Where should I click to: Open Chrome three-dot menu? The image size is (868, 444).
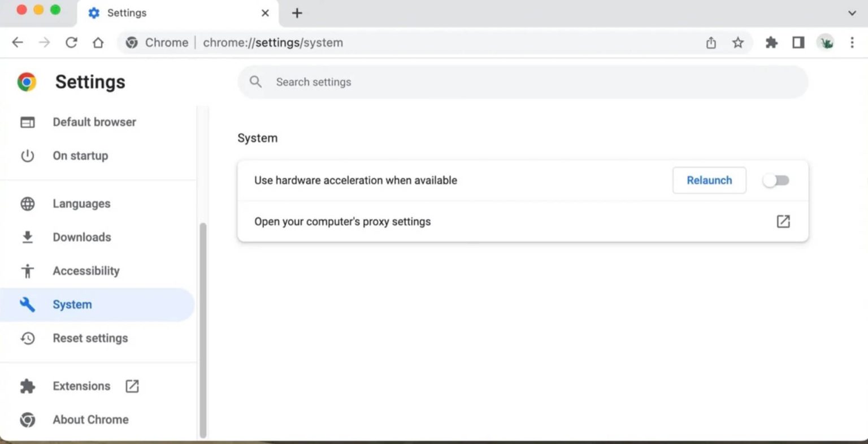point(852,42)
